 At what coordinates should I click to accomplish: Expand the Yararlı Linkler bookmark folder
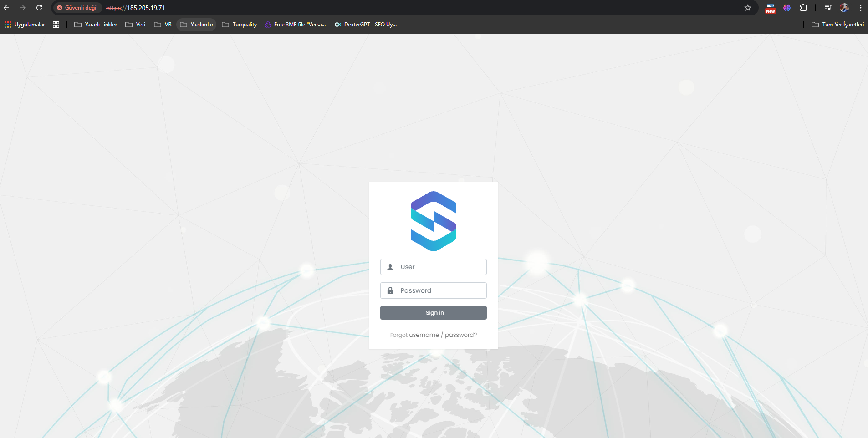[96, 25]
